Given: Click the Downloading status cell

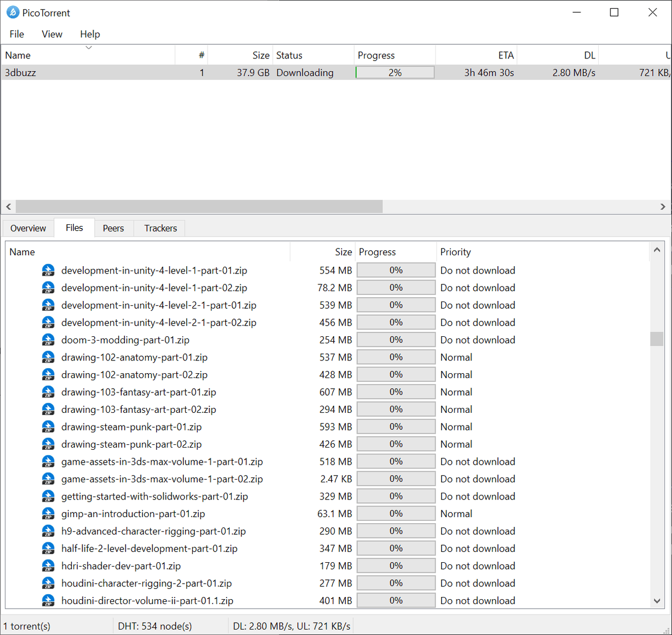Looking at the screenshot, I should [x=305, y=73].
